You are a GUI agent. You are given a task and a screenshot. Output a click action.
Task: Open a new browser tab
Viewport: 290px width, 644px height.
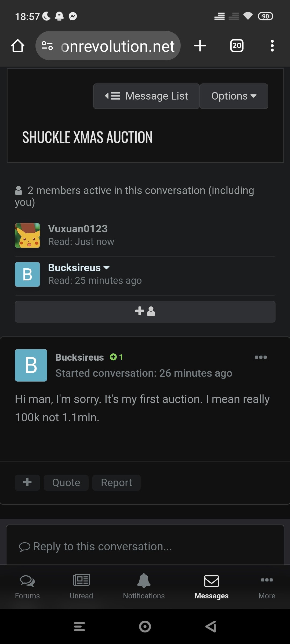(200, 46)
